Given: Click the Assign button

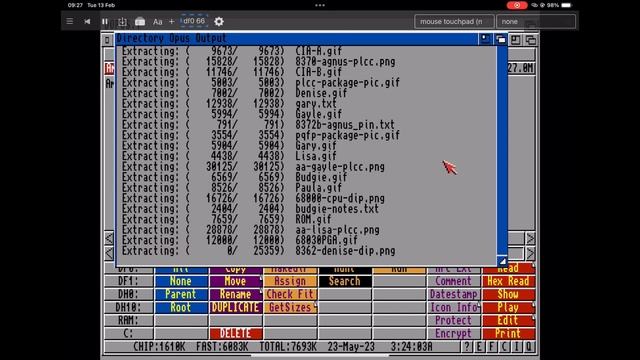Looking at the screenshot, I should 290,281.
